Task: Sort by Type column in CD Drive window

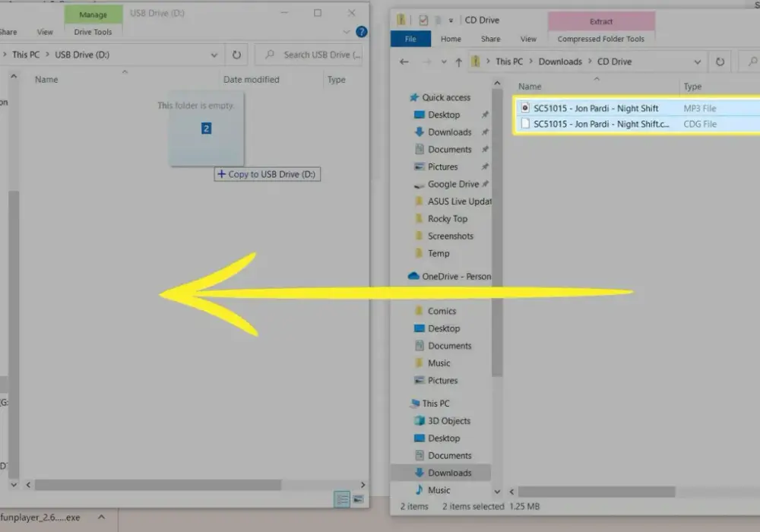Action: (x=692, y=86)
